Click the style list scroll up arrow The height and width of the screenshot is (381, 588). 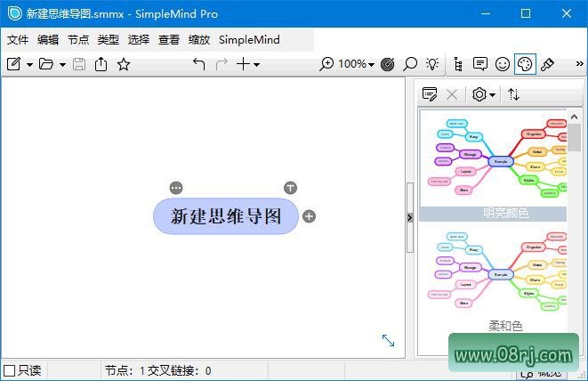(x=574, y=118)
